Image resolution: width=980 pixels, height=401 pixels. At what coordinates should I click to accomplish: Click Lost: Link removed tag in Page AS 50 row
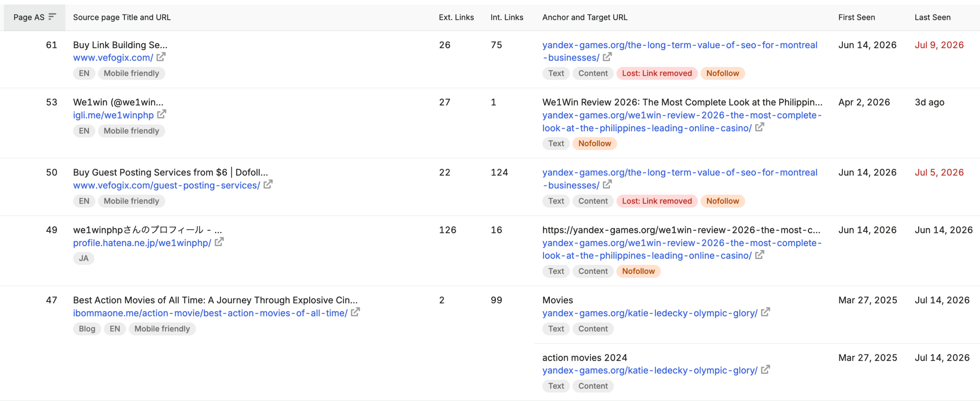point(657,201)
